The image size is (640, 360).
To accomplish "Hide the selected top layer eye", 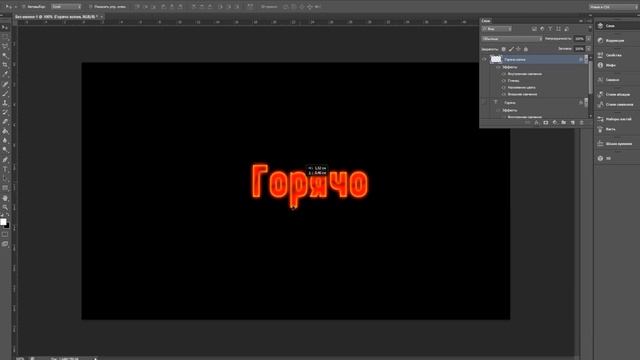I will click(484, 60).
